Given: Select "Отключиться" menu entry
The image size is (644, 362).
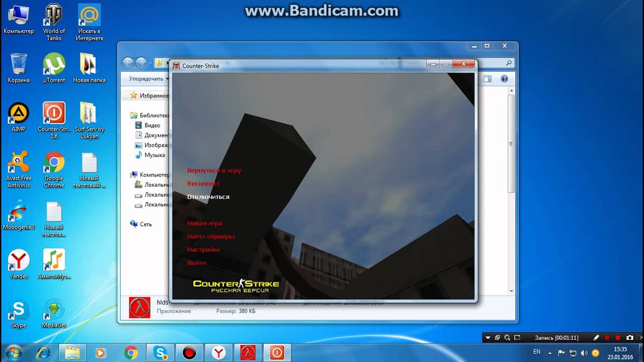Looking at the screenshot, I should click(208, 197).
